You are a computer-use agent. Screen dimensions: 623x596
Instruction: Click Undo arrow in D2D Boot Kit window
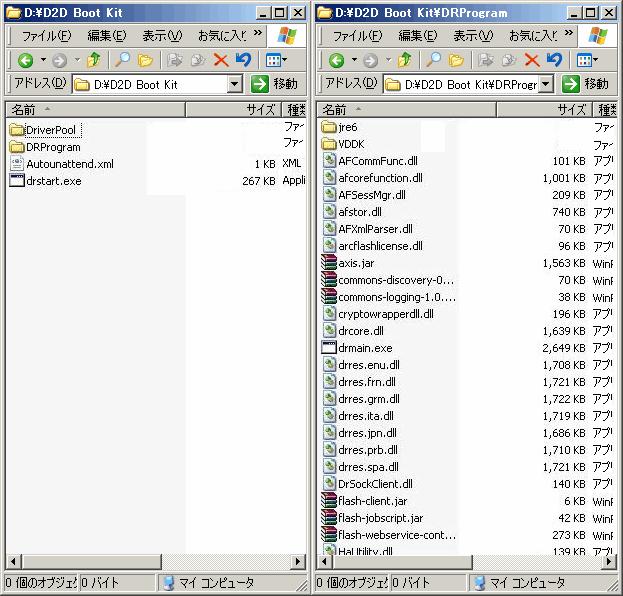(x=243, y=60)
